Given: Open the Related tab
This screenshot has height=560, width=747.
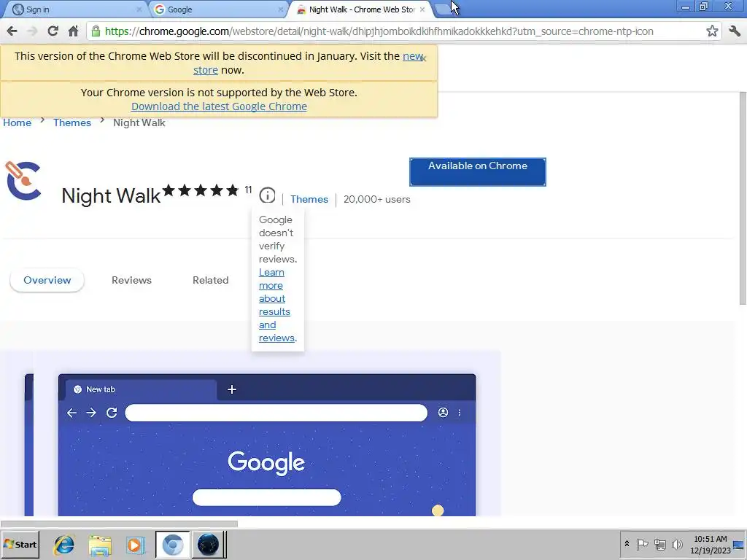Looking at the screenshot, I should 211,280.
